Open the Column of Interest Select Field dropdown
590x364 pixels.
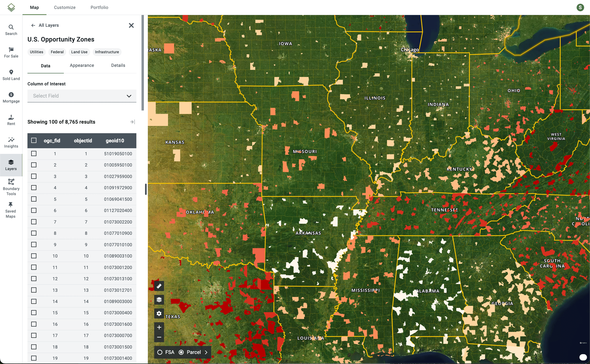[82, 96]
